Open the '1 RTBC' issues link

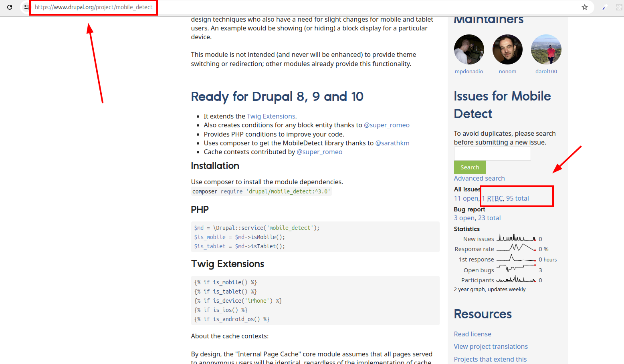(493, 199)
